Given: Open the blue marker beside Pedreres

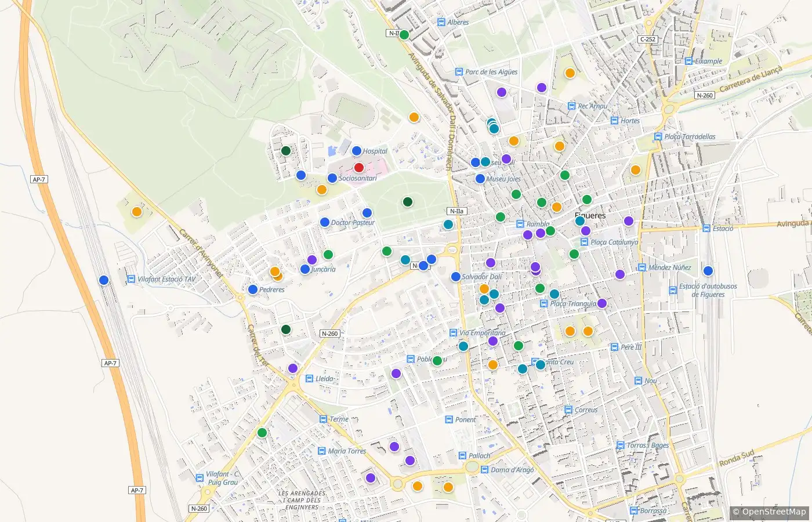Looking at the screenshot, I should pyautogui.click(x=253, y=289).
